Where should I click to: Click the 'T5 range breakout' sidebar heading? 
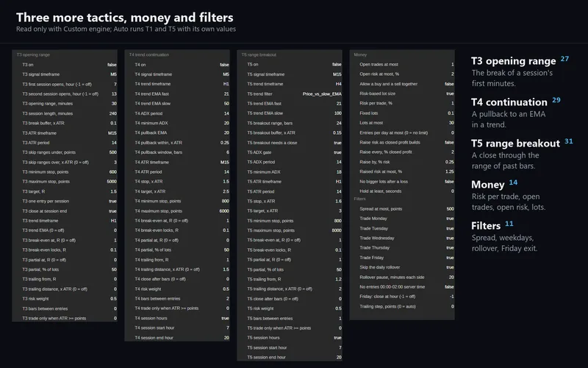[515, 144]
